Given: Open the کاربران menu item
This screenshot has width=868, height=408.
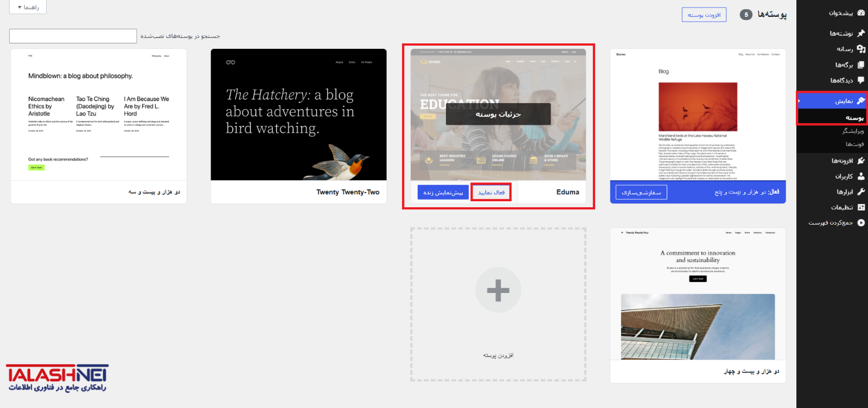Looking at the screenshot, I should coord(832,176).
